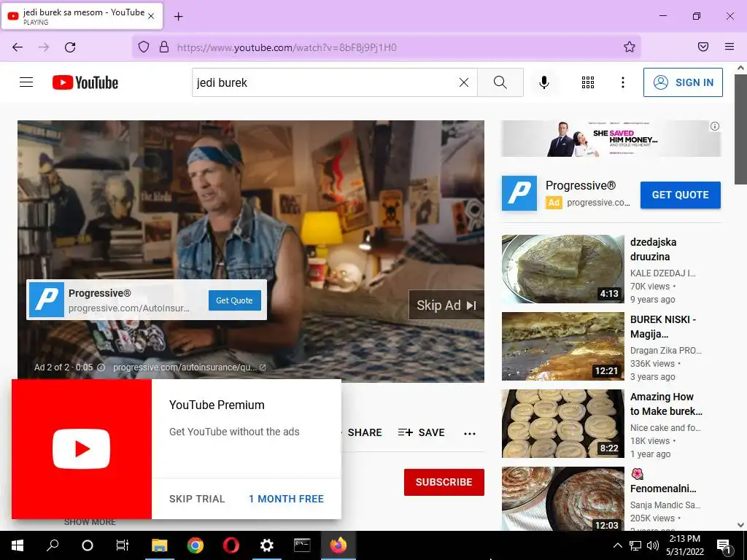Viewport: 747px width, 560px height.
Task: Open more actions ellipsis under video
Action: pos(470,433)
